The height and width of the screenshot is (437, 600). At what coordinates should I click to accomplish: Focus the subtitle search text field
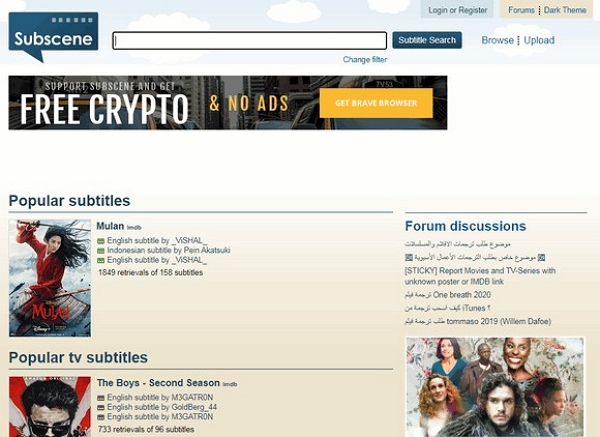(249, 40)
